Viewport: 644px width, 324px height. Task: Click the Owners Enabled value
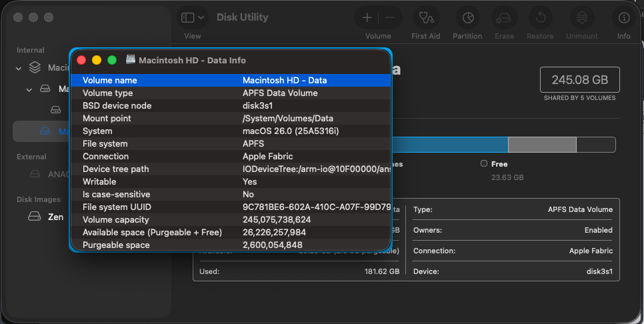[599, 230]
